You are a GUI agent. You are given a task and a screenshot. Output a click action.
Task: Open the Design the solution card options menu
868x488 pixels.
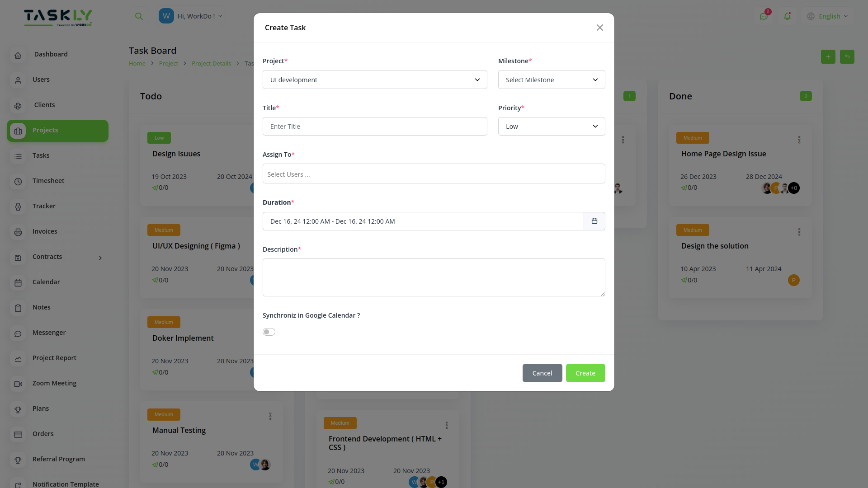(x=799, y=232)
